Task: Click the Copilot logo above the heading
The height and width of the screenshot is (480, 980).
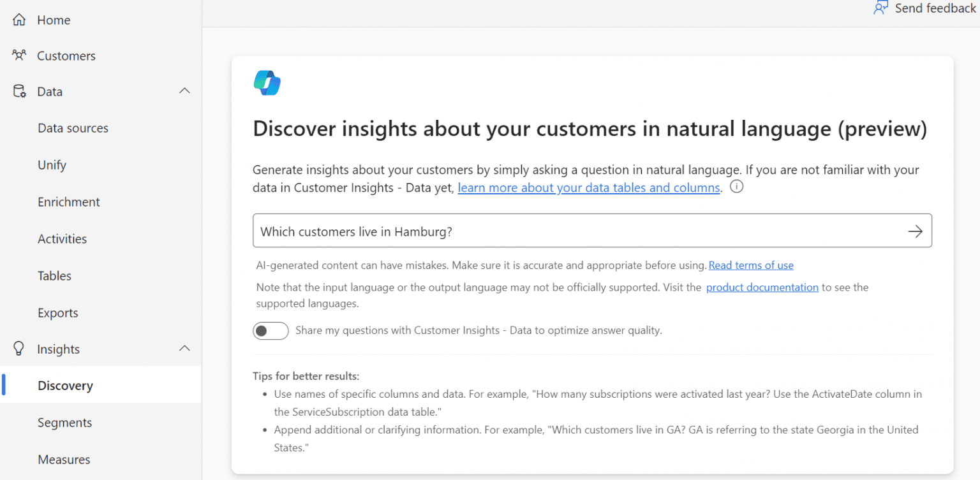Action: tap(267, 83)
